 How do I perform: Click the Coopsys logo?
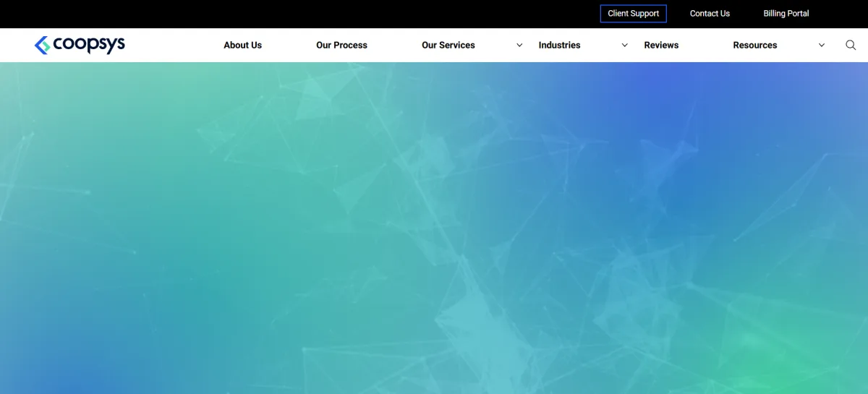click(80, 45)
